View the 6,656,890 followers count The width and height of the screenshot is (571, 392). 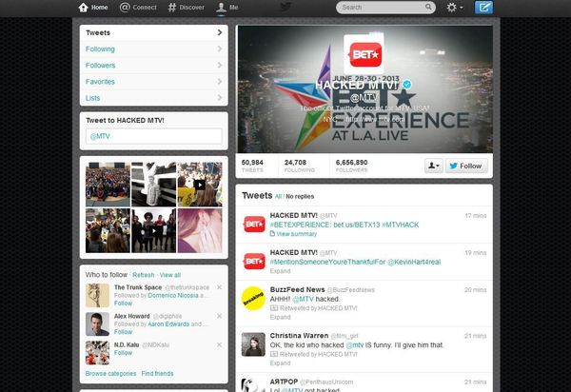point(352,166)
